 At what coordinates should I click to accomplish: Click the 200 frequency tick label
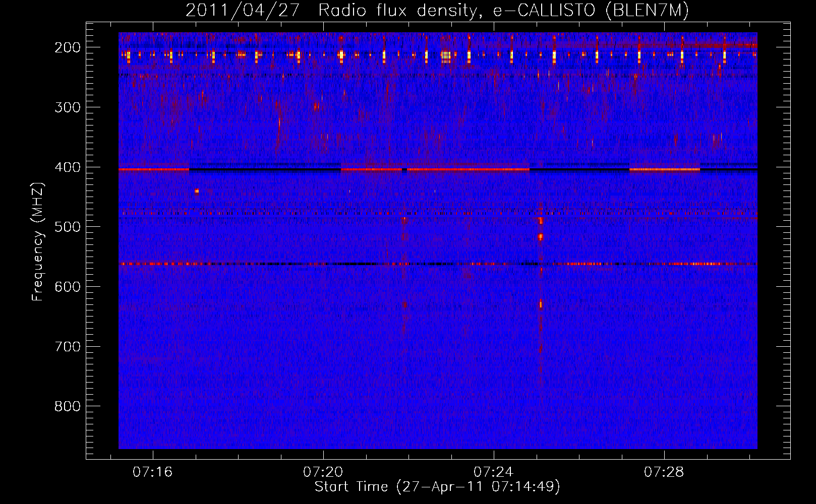[x=68, y=47]
